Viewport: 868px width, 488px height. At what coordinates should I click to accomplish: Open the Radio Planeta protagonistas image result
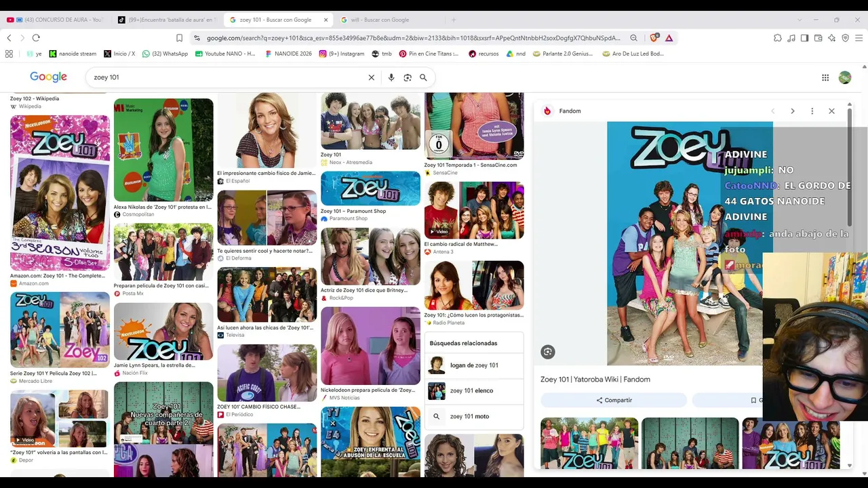(x=474, y=285)
